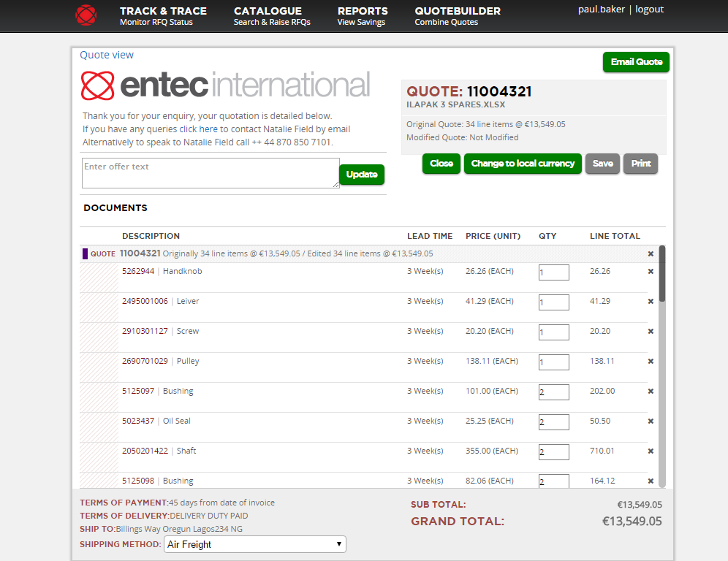Click the 5125097 Bushing quantity field
728x561 pixels.
(554, 392)
